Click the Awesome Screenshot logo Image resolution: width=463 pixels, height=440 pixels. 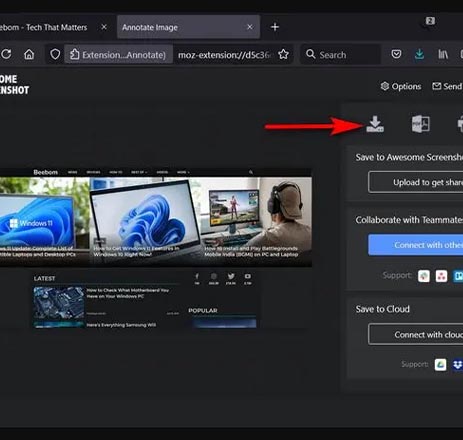pos(14,84)
